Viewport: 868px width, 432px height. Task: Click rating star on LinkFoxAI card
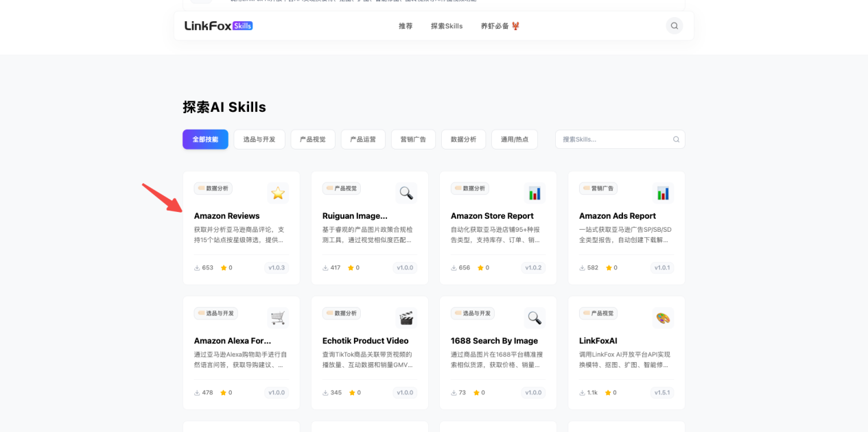[x=609, y=393]
